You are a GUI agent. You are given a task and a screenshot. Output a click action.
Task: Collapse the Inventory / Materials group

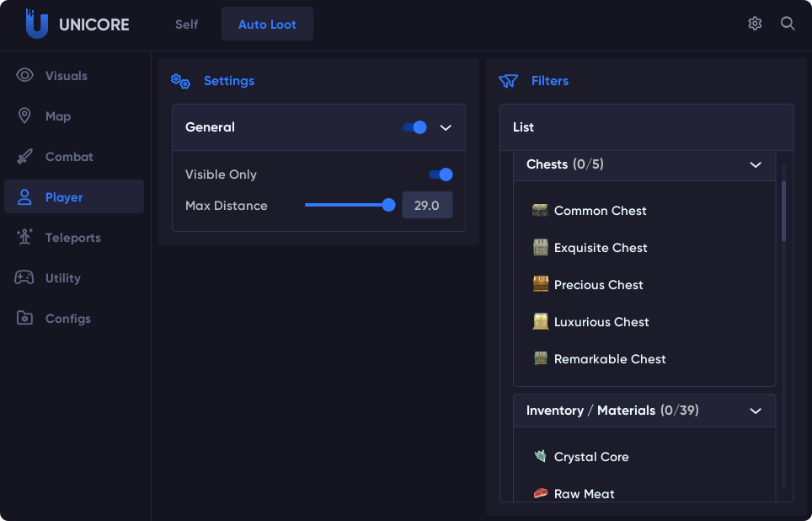point(756,411)
